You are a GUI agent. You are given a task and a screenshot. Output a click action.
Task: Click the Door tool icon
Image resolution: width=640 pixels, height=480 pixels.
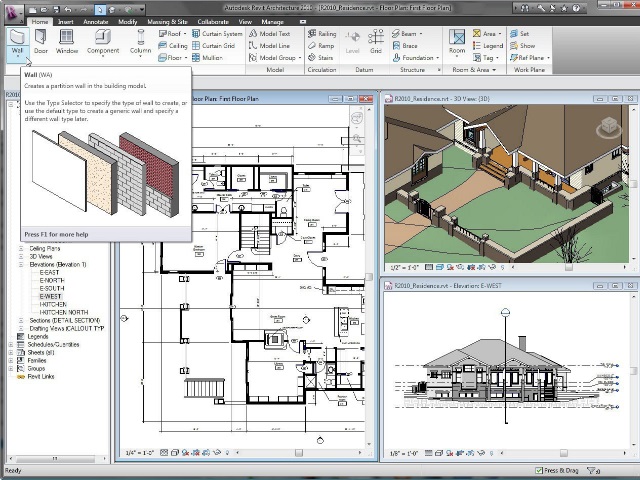coord(41,39)
